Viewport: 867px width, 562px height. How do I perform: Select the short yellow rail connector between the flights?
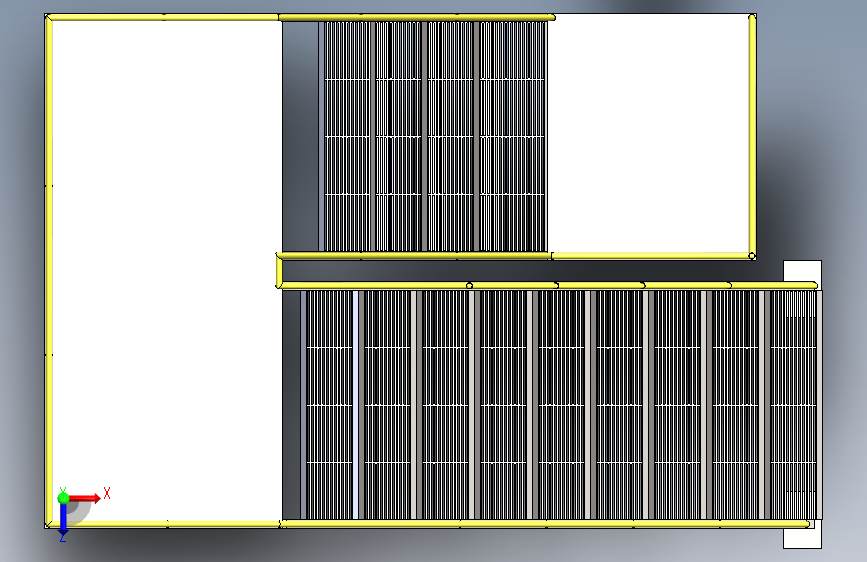click(279, 270)
